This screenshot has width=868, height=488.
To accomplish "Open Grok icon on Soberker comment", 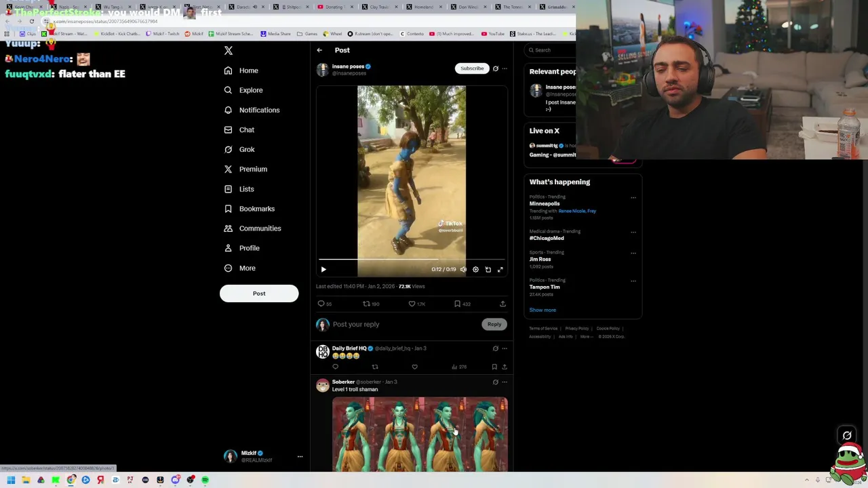I will click(x=496, y=382).
